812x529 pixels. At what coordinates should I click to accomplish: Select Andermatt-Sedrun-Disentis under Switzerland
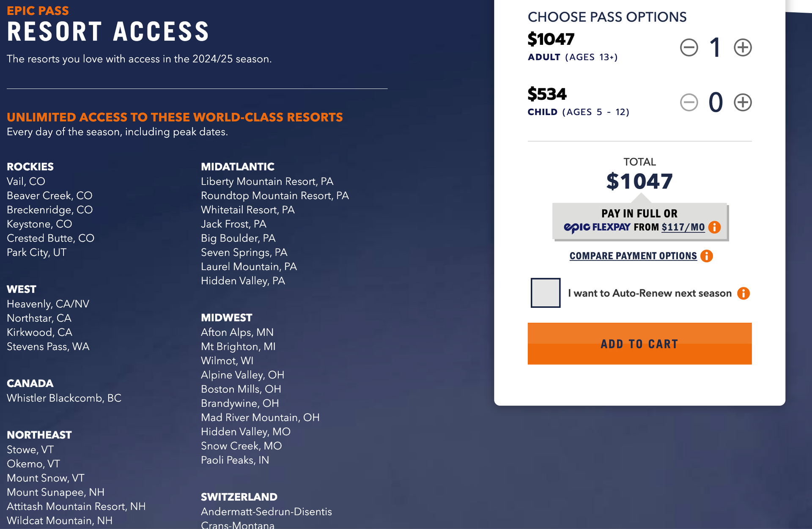[x=266, y=511]
